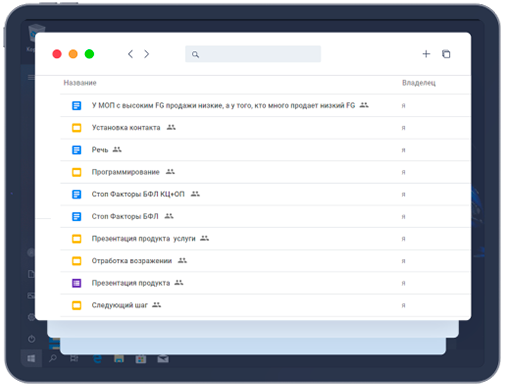Image resolution: width=508 pixels, height=389 pixels.
Task: Select the Речь file name
Action: coord(100,150)
